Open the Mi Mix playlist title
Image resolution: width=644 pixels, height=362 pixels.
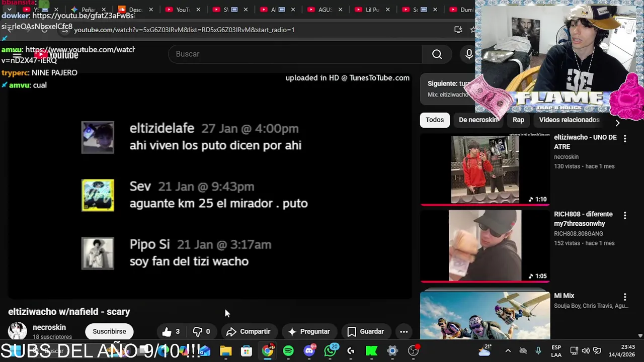click(564, 296)
